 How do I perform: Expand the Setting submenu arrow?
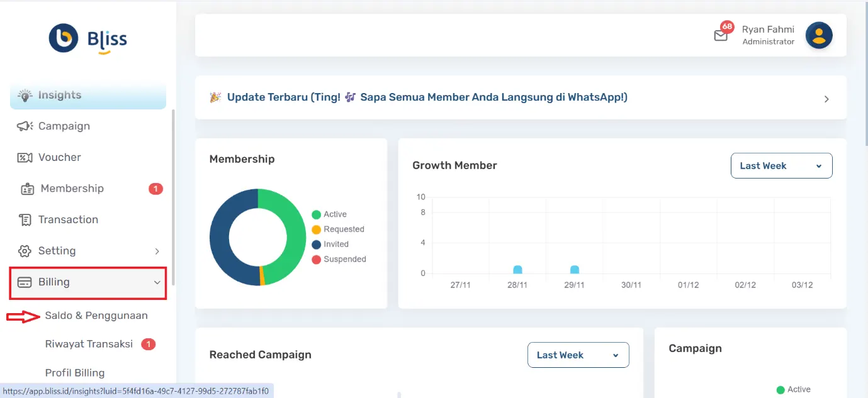[157, 252]
